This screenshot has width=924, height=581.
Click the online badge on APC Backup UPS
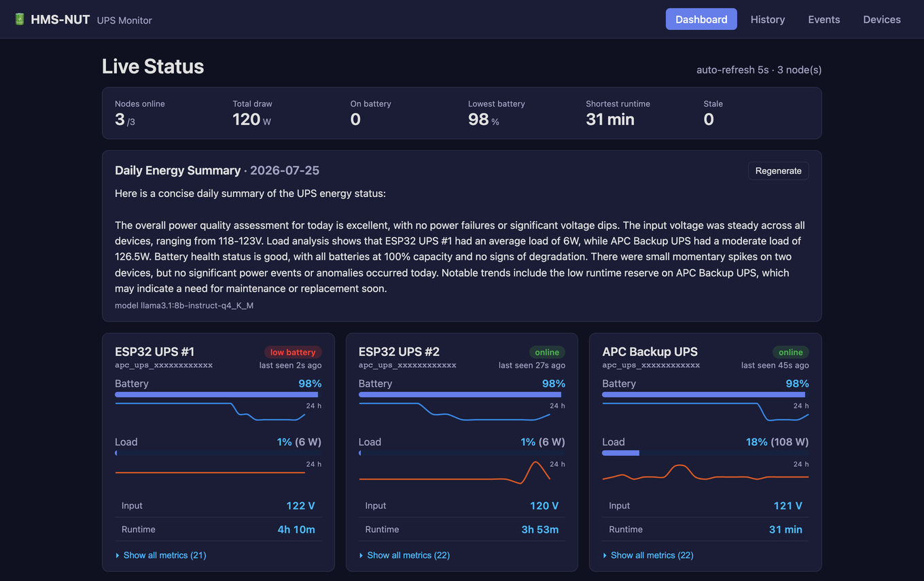pos(791,352)
